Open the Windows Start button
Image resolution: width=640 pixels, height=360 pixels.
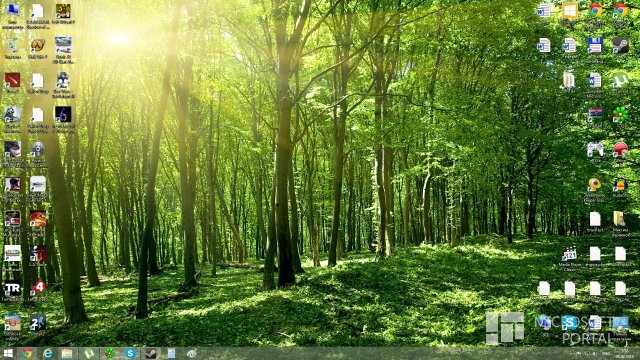click(x=8, y=353)
